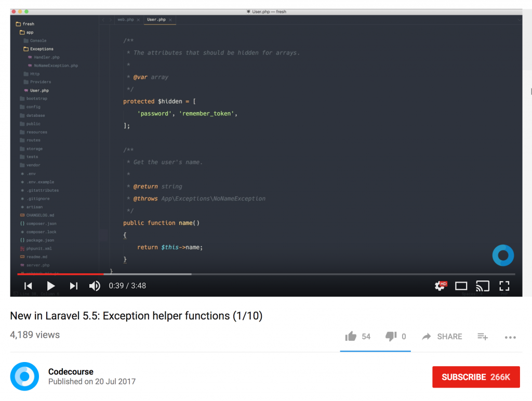Screen dimensions: 532x401
Task: Open video quality settings gear
Action: [x=440, y=286]
